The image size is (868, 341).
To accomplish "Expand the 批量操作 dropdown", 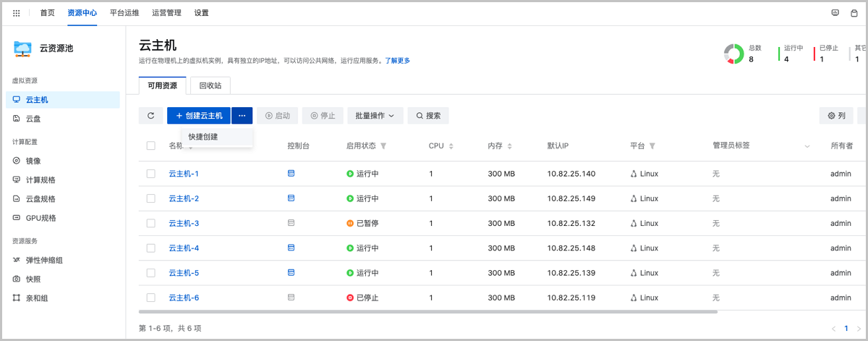I will [375, 116].
